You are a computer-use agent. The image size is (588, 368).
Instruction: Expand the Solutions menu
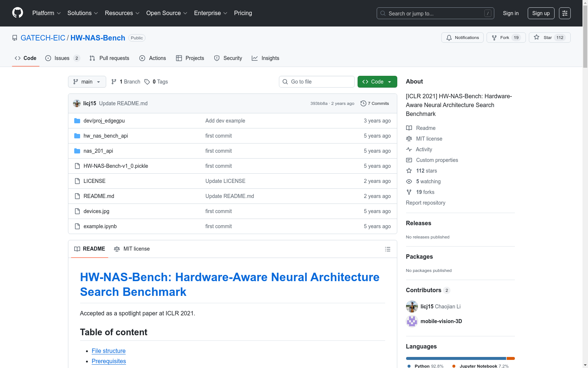coord(83,13)
